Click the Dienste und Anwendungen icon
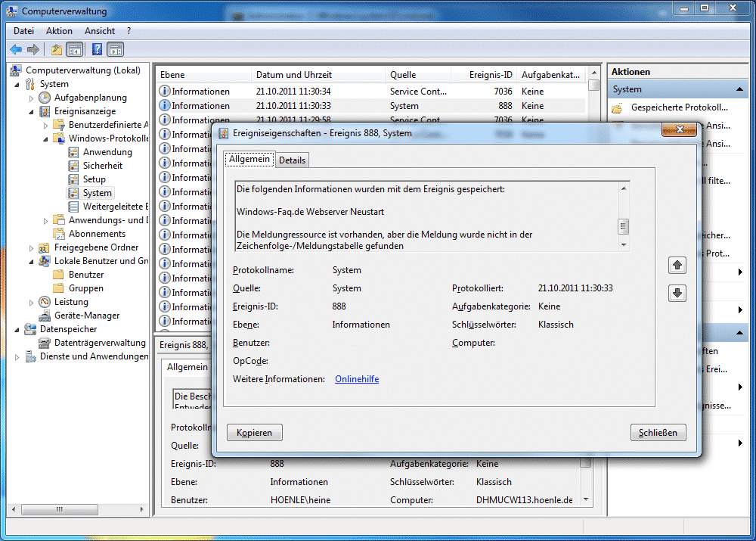The width and height of the screenshot is (756, 541). (x=30, y=356)
